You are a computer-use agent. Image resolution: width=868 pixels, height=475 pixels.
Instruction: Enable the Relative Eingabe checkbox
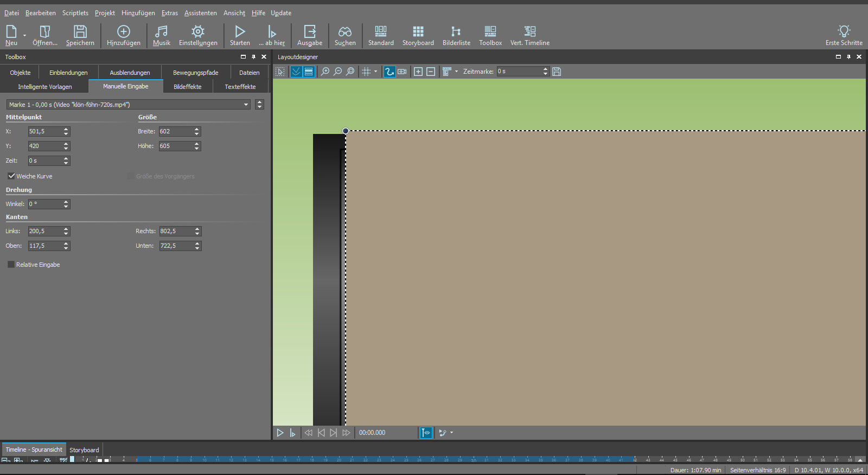pyautogui.click(x=11, y=265)
